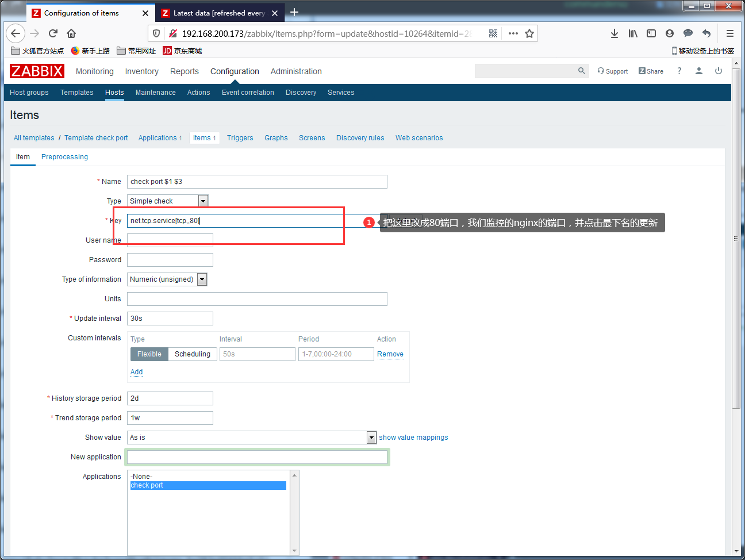Open a new browser tab with plus
745x560 pixels.
(x=294, y=12)
